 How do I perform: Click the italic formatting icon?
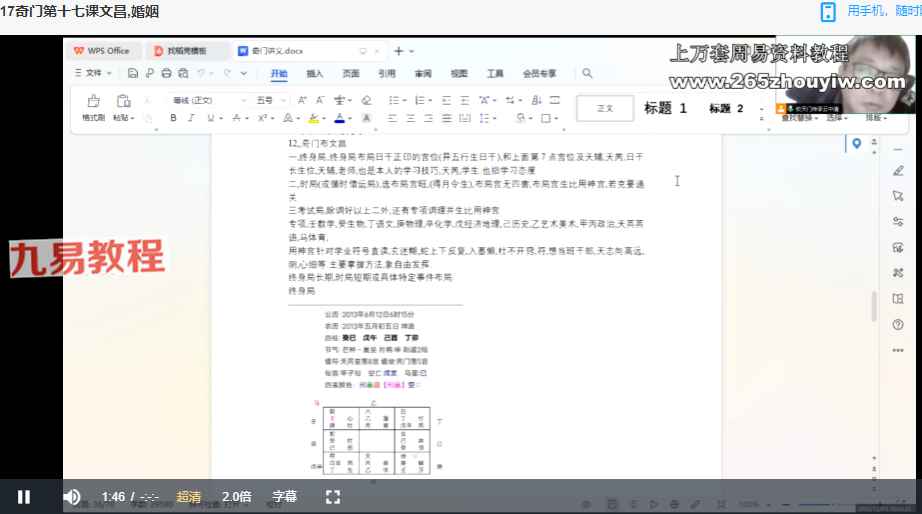(190, 118)
